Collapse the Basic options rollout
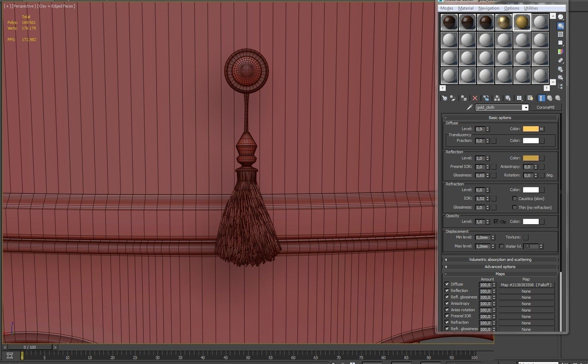 [500, 118]
